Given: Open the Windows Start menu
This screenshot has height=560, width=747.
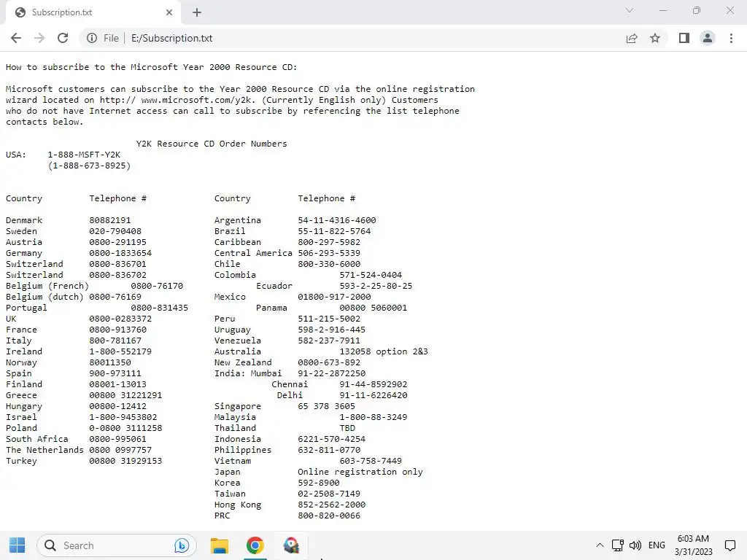Looking at the screenshot, I should (x=18, y=545).
